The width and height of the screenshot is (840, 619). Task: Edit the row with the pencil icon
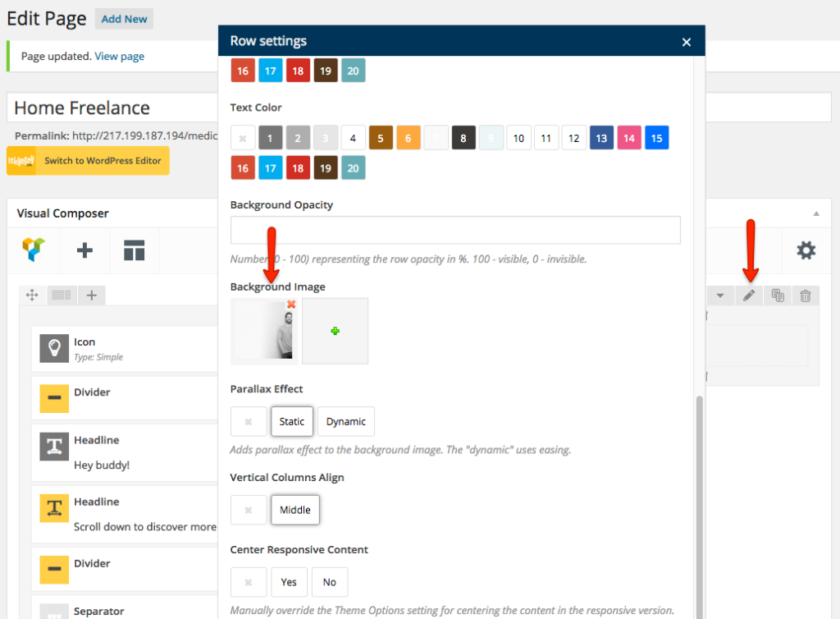[749, 295]
